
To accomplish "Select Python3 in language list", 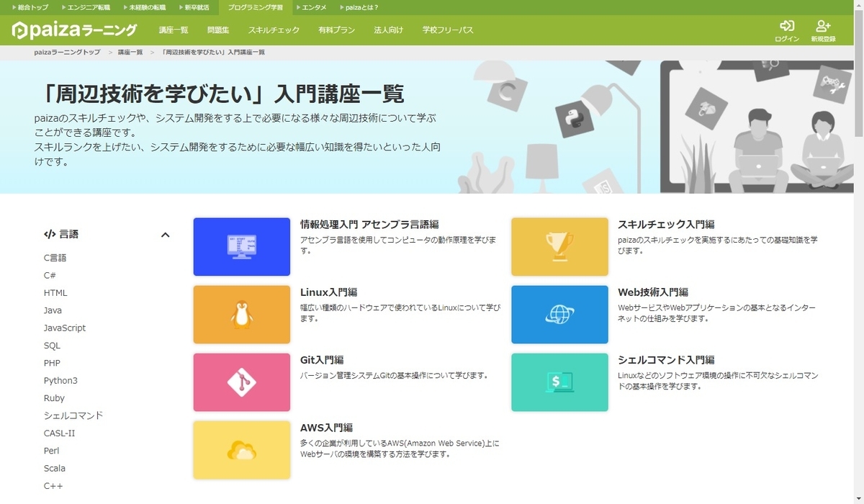I will point(60,380).
